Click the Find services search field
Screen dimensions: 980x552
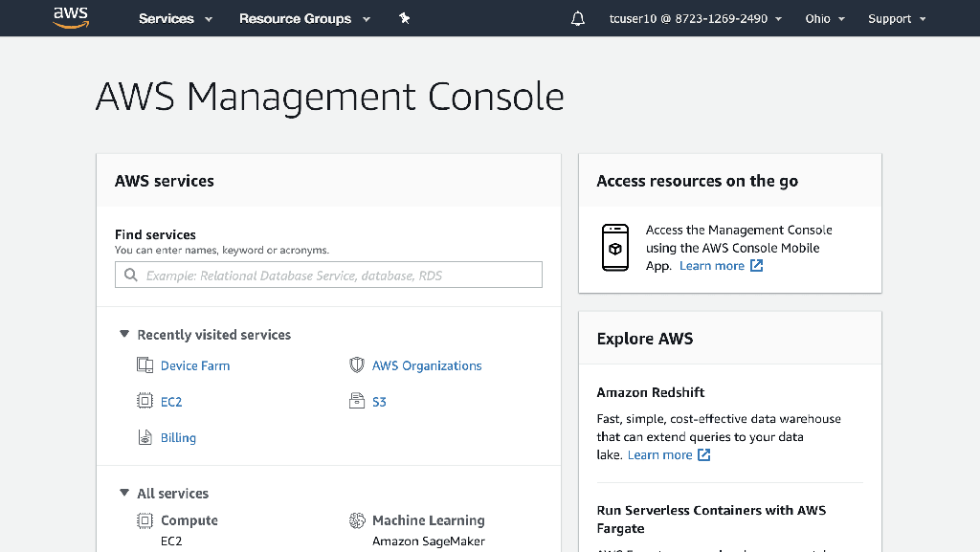point(329,275)
